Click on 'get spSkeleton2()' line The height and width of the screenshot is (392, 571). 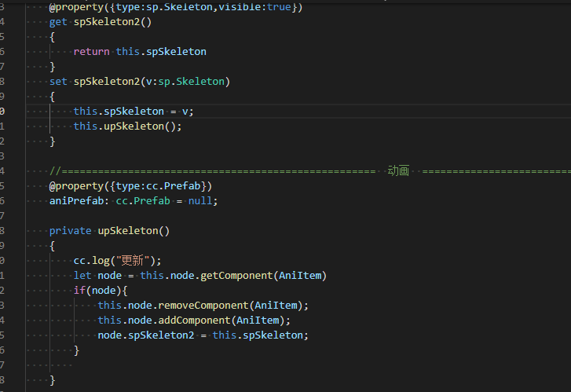tap(101, 22)
